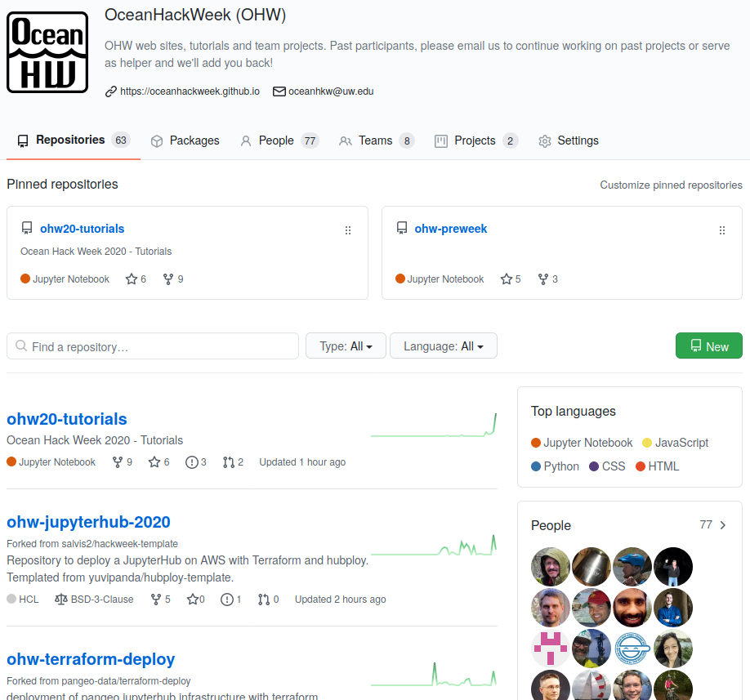Click the star count on ohw20-tutorials list entry
This screenshot has width=750, height=700.
click(x=167, y=461)
